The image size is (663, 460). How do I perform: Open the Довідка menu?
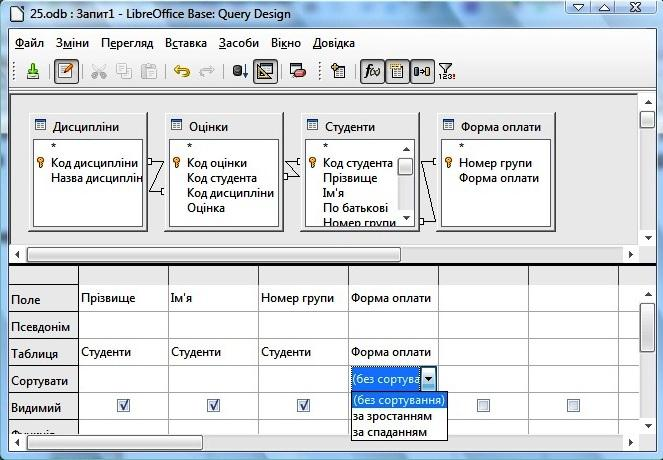(334, 43)
